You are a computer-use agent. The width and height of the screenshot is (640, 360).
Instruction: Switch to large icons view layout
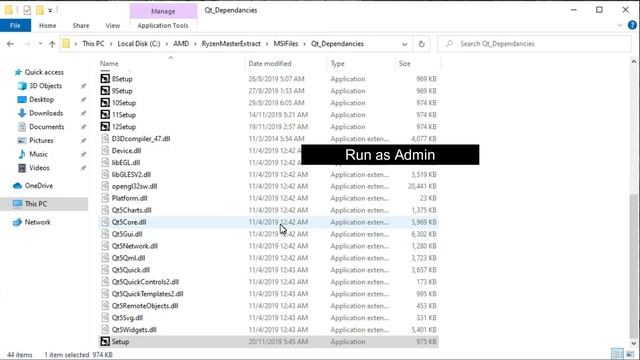tap(631, 354)
